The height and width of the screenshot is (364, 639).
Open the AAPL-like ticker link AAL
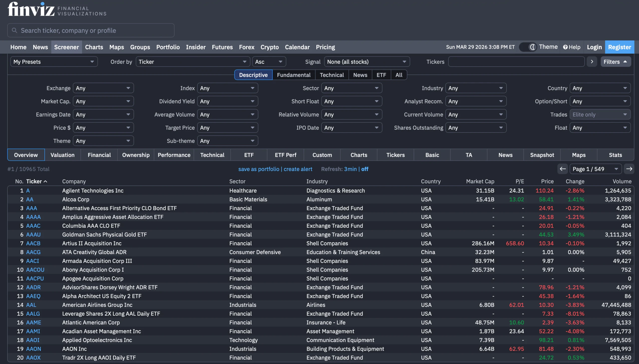tap(31, 305)
